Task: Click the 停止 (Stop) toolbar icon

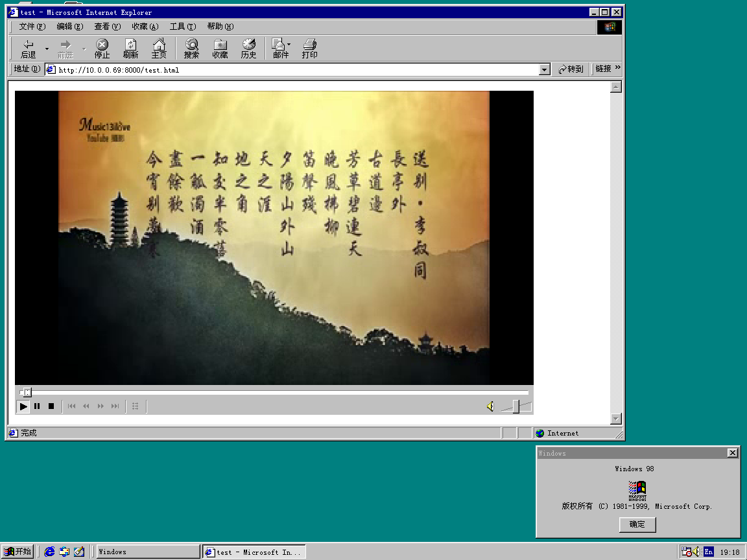Action: (101, 48)
